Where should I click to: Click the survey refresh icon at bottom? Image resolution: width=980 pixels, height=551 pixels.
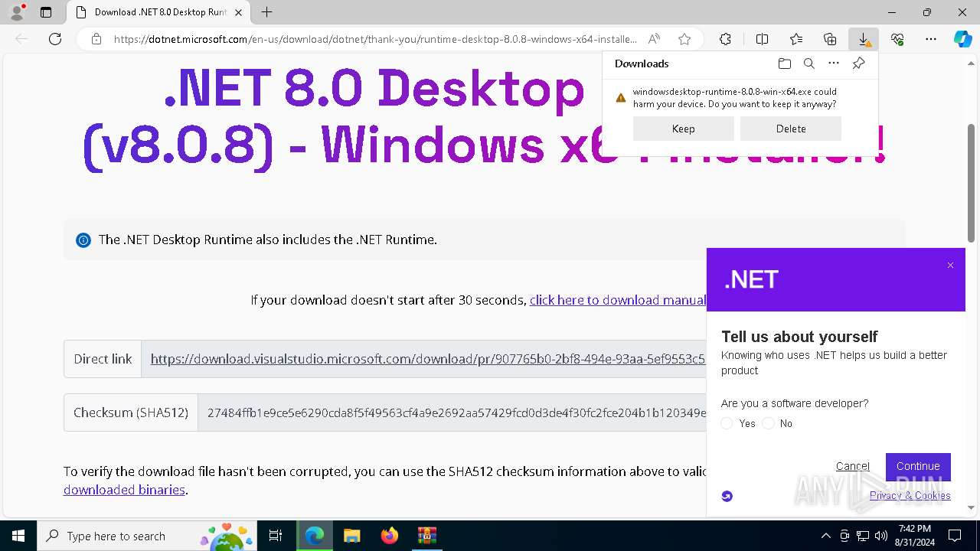pos(727,496)
